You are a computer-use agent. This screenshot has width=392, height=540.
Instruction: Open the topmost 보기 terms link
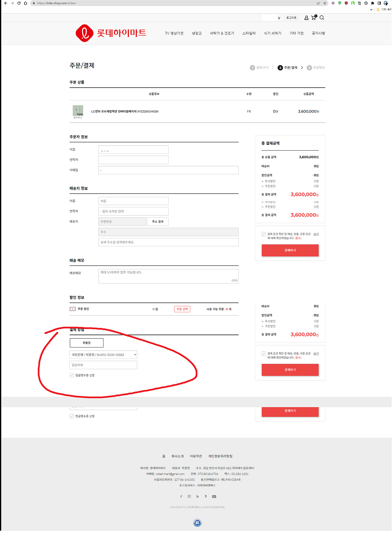316,234
